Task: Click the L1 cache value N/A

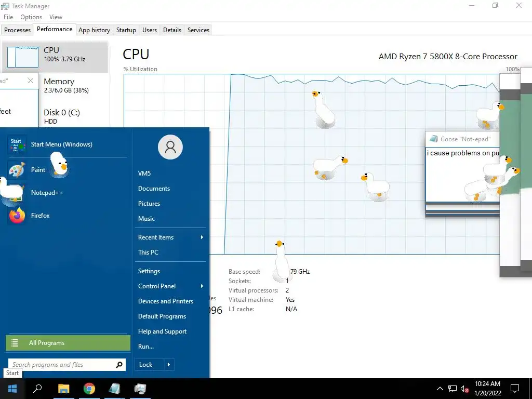Action: point(291,309)
